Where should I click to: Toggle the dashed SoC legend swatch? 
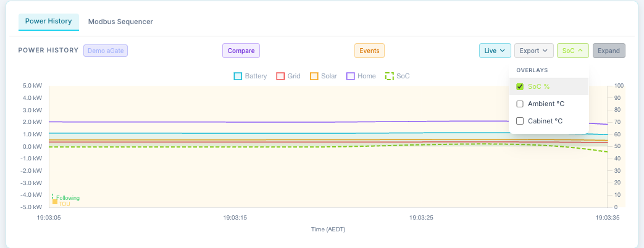click(x=390, y=76)
